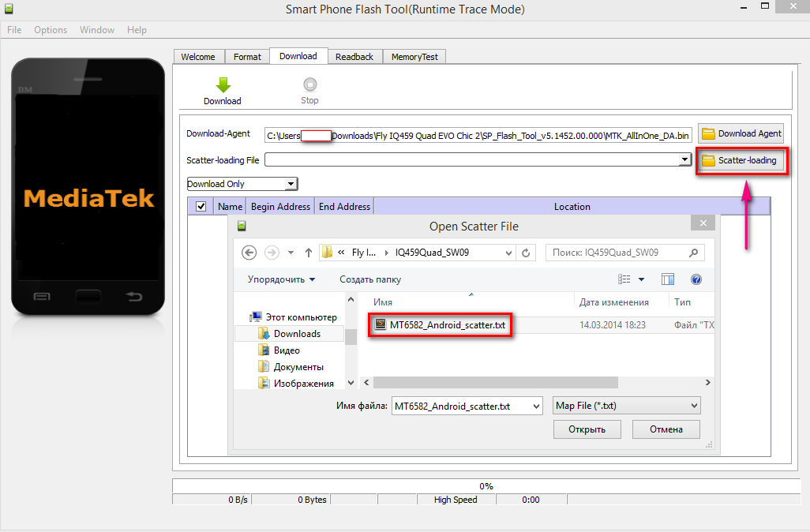
Task: Open help with the blue question mark icon
Action: pyautogui.click(x=696, y=279)
